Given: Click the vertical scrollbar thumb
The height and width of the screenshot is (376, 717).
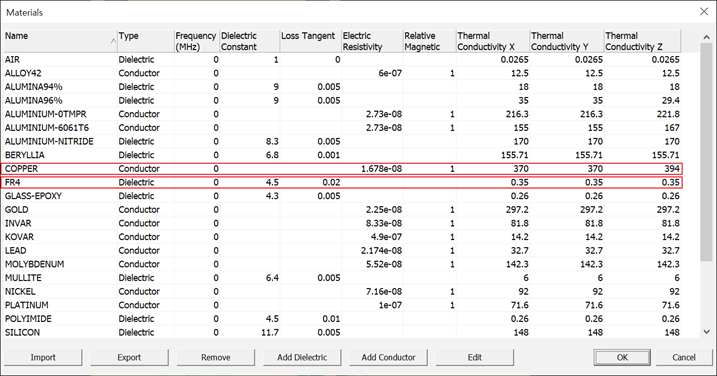Looking at the screenshot, I should point(706,153).
